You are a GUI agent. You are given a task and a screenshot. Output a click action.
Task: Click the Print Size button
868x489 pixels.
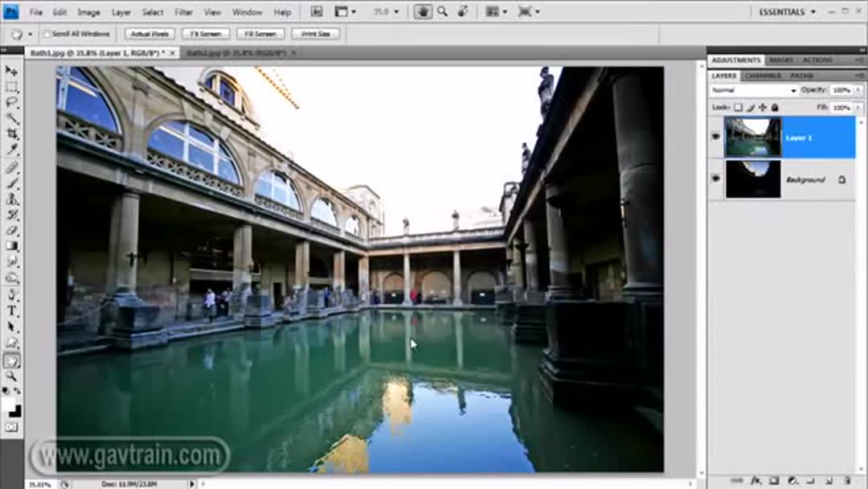click(x=317, y=33)
